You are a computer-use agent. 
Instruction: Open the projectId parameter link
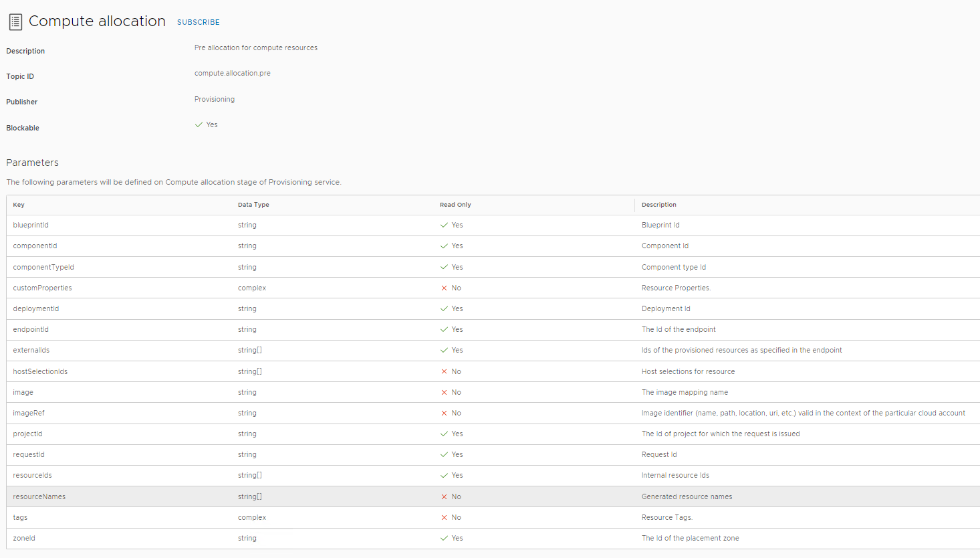coord(27,434)
